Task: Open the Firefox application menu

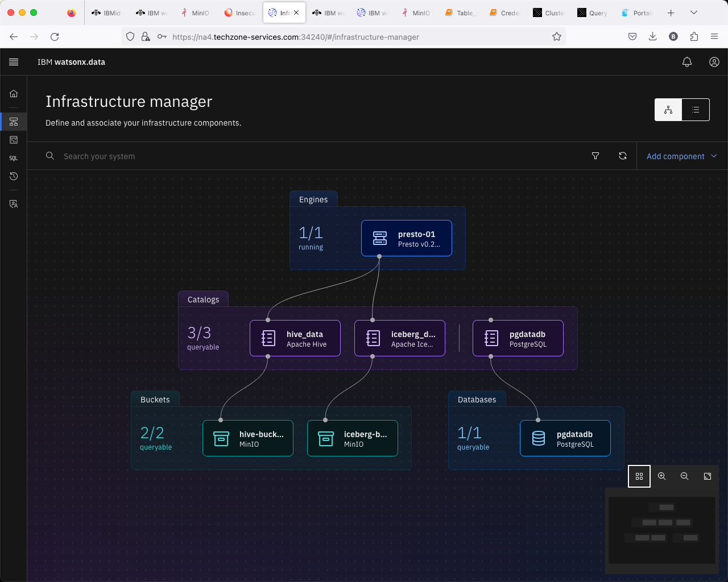Action: (x=714, y=36)
